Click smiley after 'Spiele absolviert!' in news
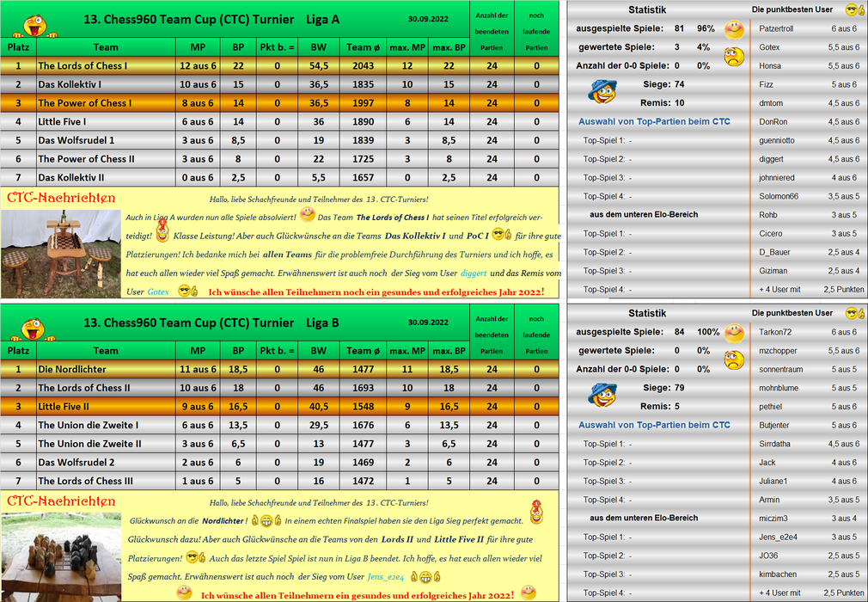868x602 pixels. pos(307,214)
